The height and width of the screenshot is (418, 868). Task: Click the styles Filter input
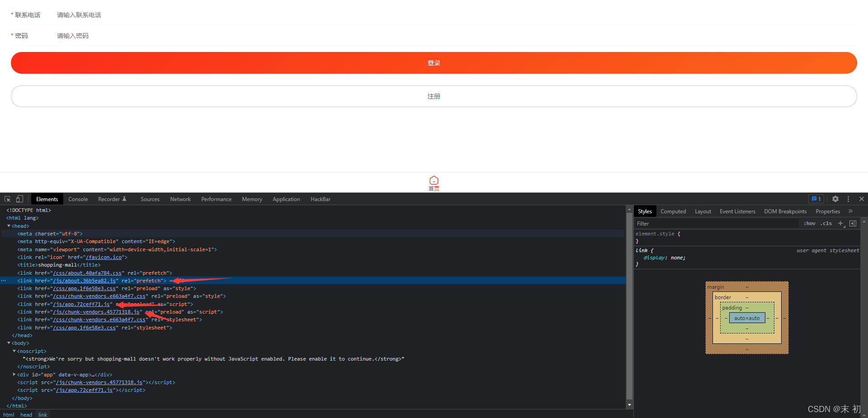coord(717,223)
